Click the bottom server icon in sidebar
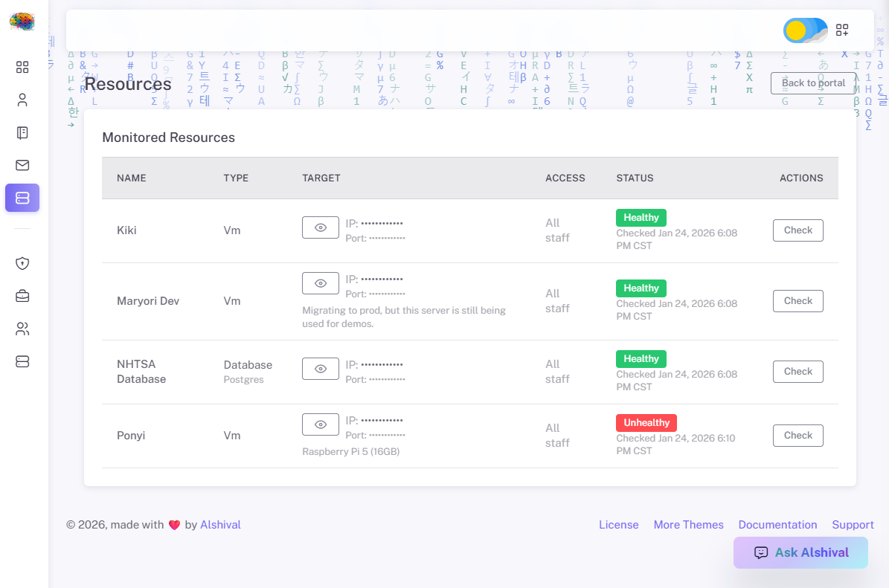889x588 pixels. pyautogui.click(x=22, y=361)
